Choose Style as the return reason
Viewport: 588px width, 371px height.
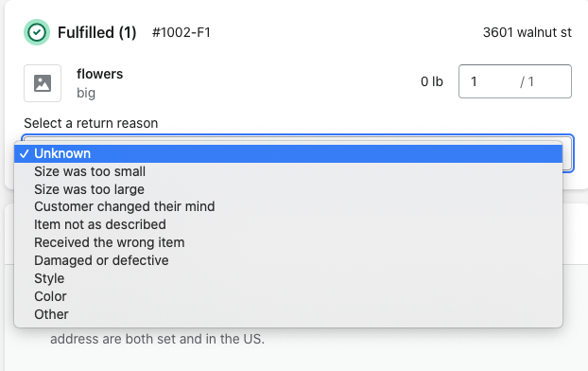click(288, 278)
